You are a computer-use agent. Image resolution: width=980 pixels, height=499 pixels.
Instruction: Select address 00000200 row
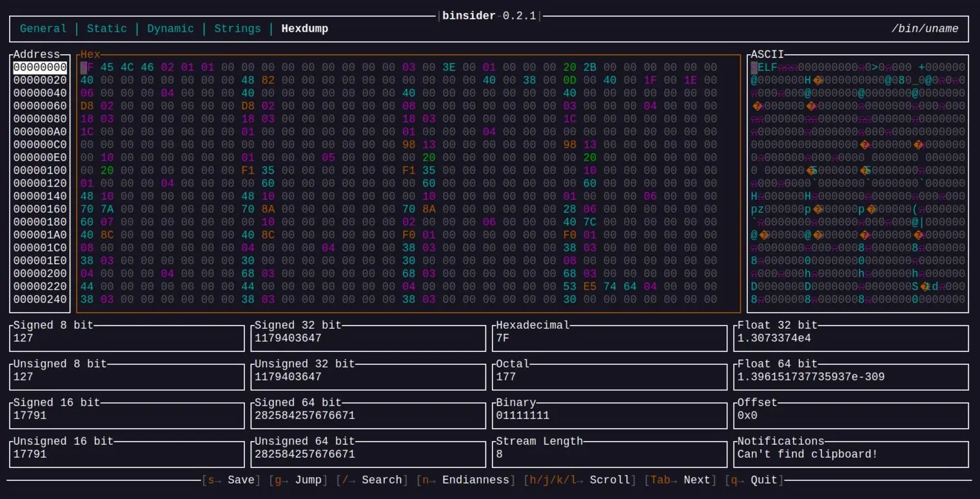click(40, 273)
